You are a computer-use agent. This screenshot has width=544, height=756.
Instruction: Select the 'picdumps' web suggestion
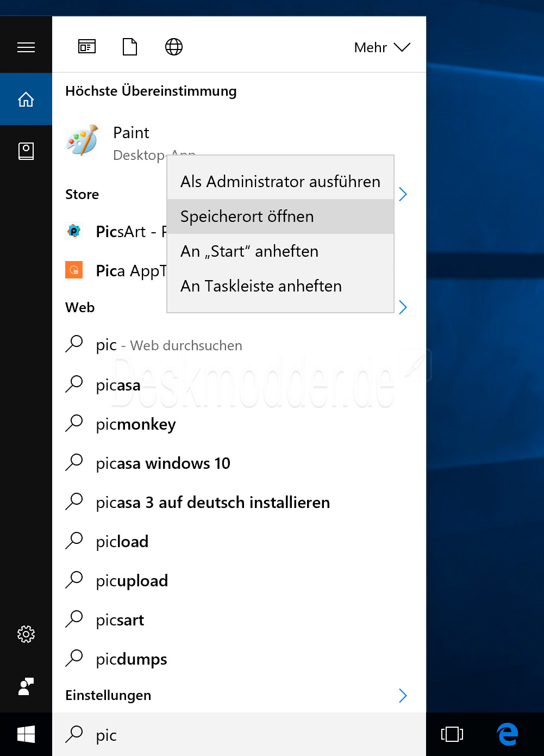239,659
